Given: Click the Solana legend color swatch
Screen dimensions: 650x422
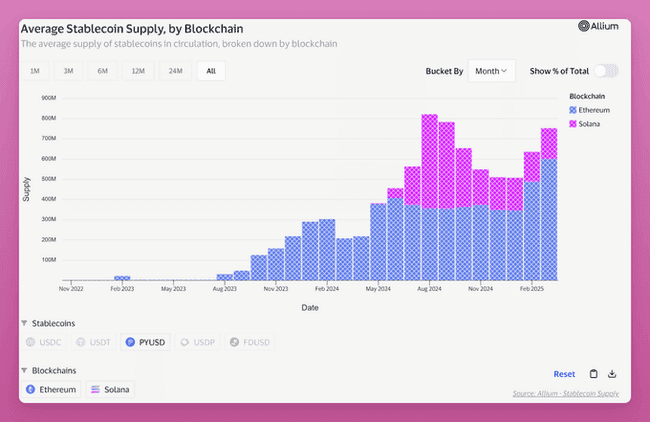Looking at the screenshot, I should click(573, 123).
